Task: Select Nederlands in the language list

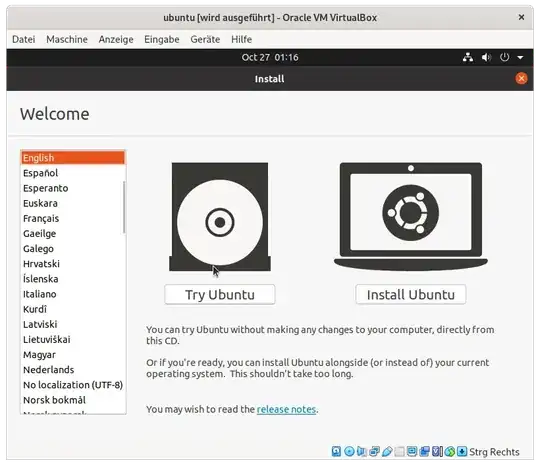Action: tap(73, 370)
